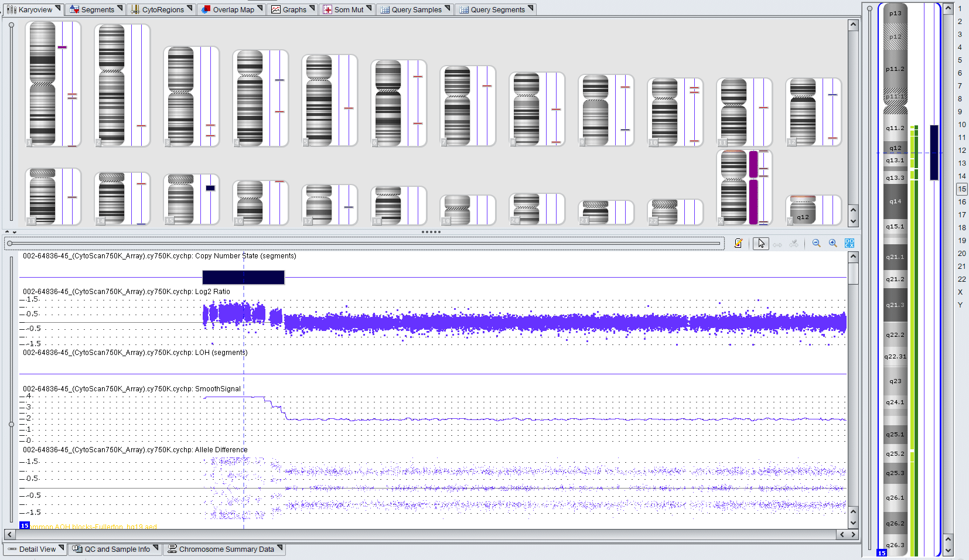Click the DOCX export icon
The height and width of the screenshot is (560, 969).
click(849, 243)
